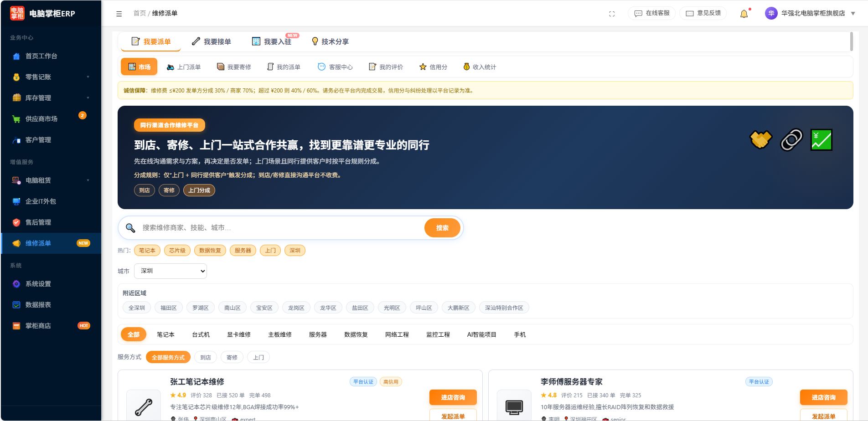The width and height of the screenshot is (868, 421).
Task: Click the 维修派单 megaphone icon
Action: [16, 243]
